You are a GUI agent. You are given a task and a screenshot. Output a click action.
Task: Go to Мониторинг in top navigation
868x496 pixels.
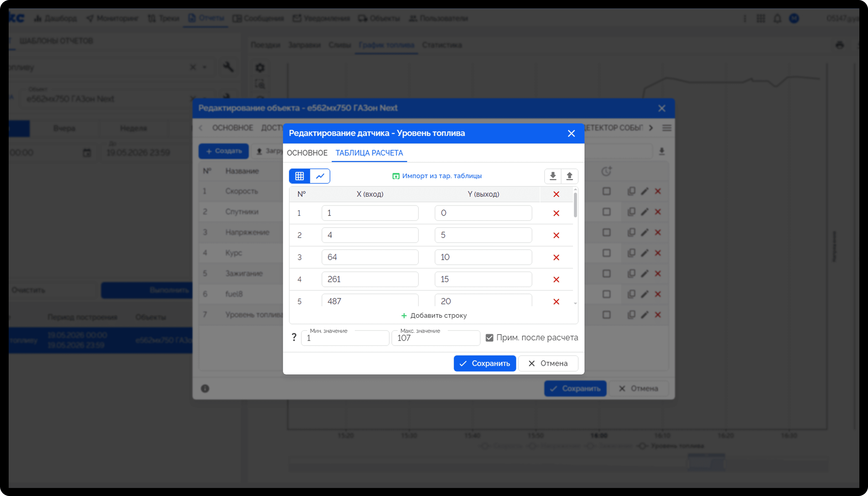pos(112,18)
